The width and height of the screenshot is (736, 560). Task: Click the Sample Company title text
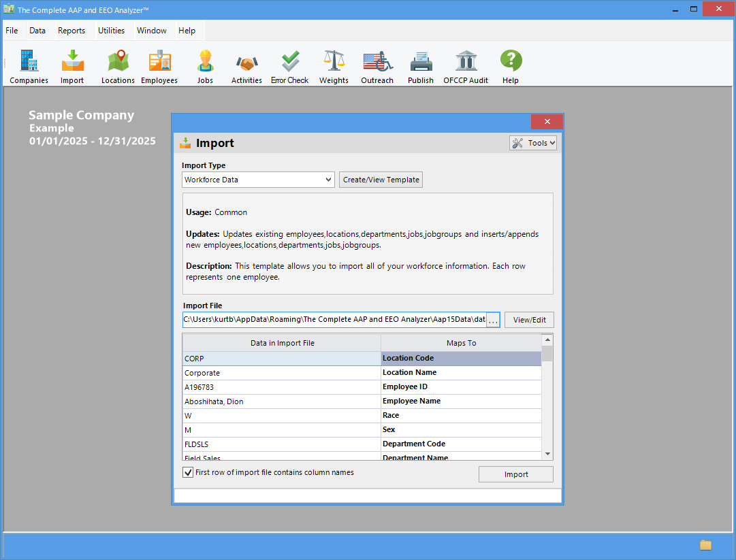[81, 115]
